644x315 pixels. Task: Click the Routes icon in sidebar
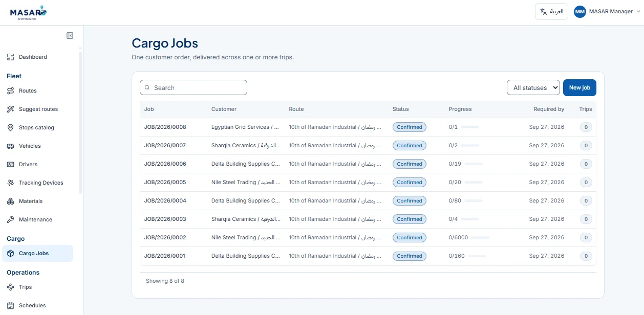click(10, 91)
